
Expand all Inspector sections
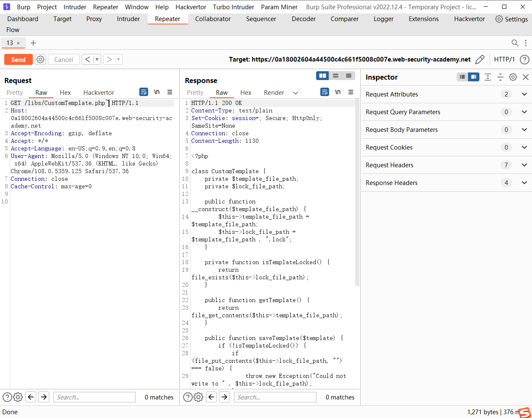pyautogui.click(x=488, y=77)
